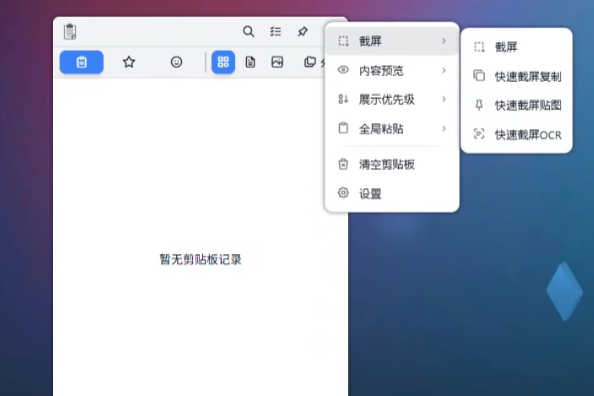Open the emoji smiley tab

(x=176, y=62)
